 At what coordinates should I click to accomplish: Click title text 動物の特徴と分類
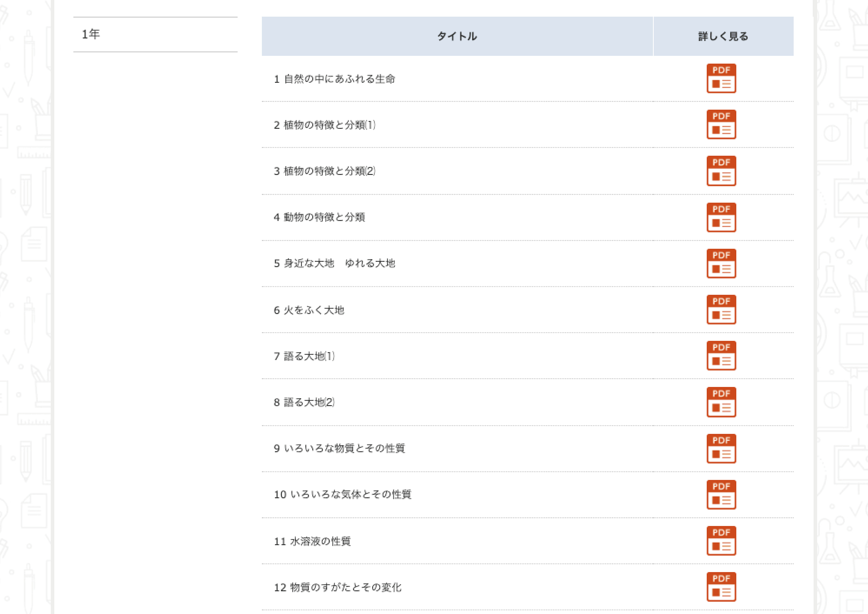[x=324, y=217]
